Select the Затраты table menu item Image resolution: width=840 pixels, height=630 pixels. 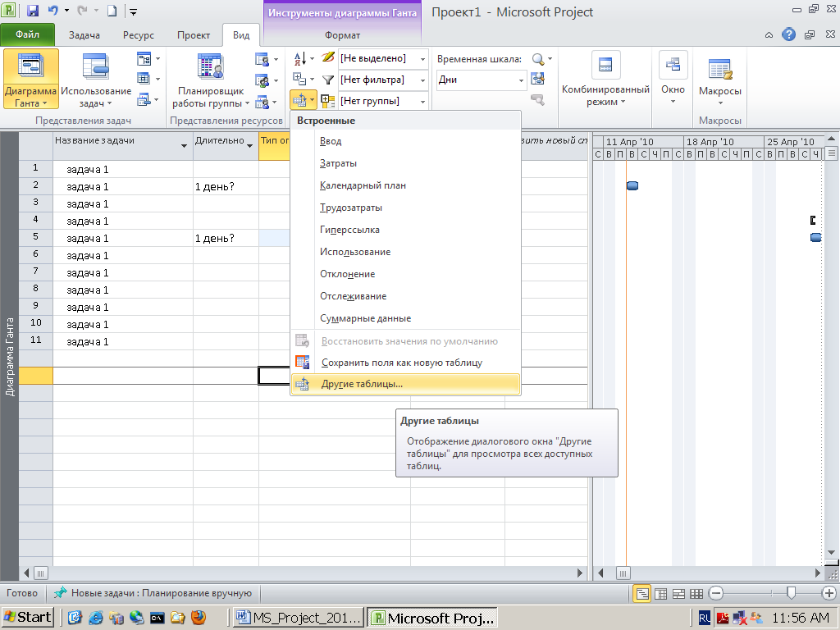tap(405, 163)
